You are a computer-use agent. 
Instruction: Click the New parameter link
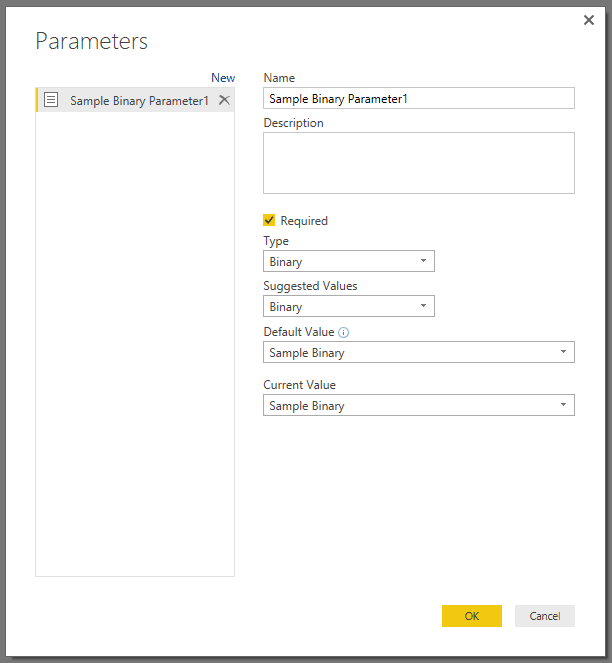pyautogui.click(x=223, y=78)
